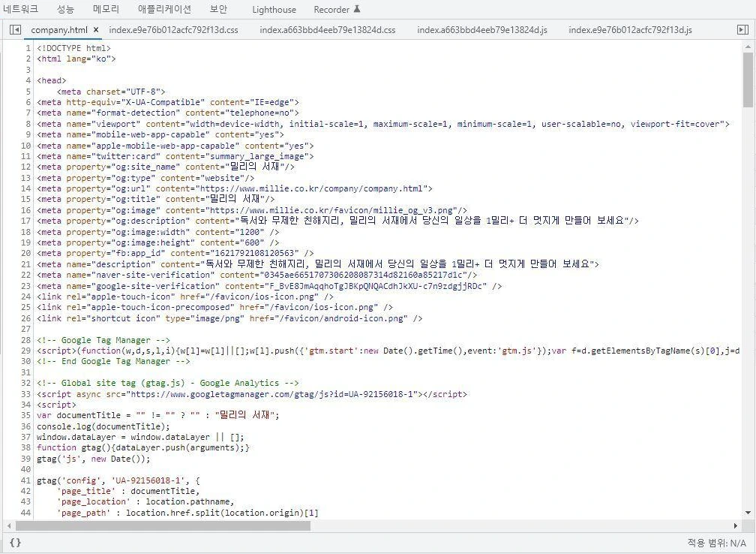756x554 pixels.
Task: Switch to index.a663bbd4eeb79e13824d.css tab
Action: point(327,30)
